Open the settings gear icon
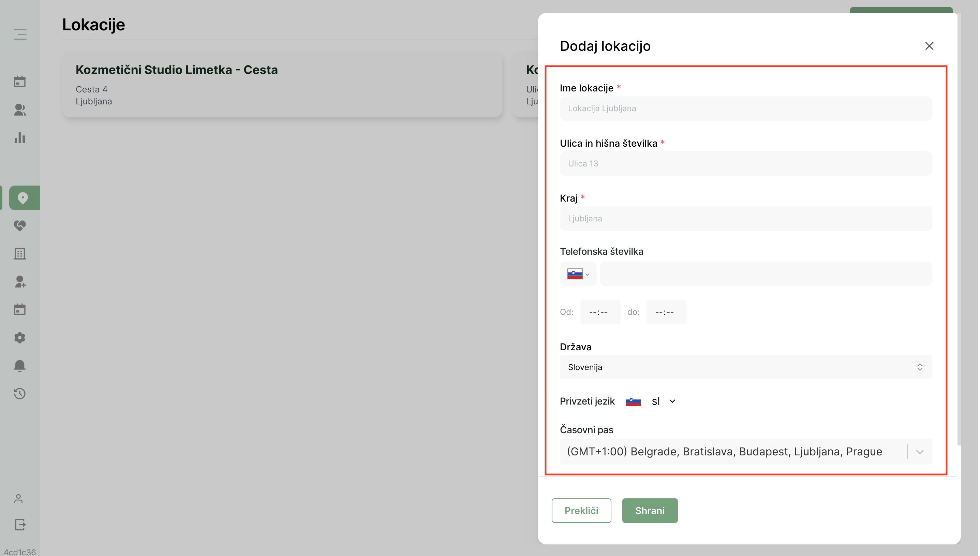The width and height of the screenshot is (980, 556). pos(20,338)
